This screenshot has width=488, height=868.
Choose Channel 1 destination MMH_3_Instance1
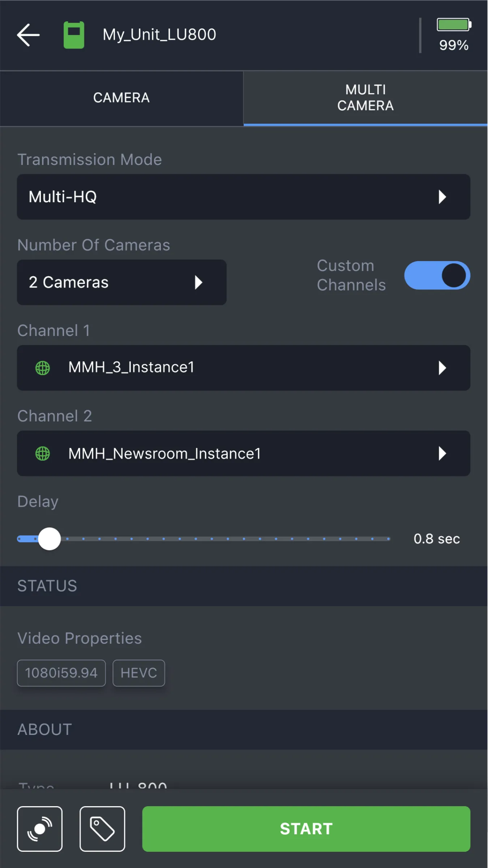244,368
